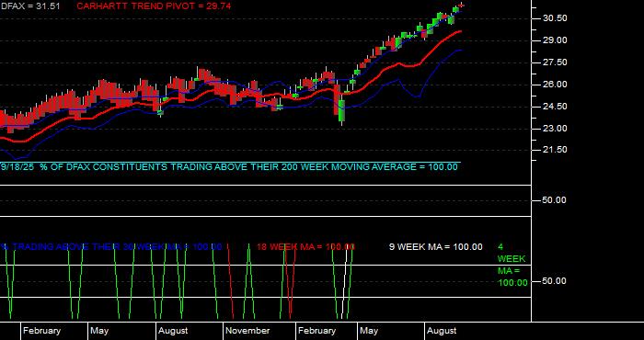The height and width of the screenshot is (340, 644).
Task: Click the February label right after November
Action: [316, 331]
